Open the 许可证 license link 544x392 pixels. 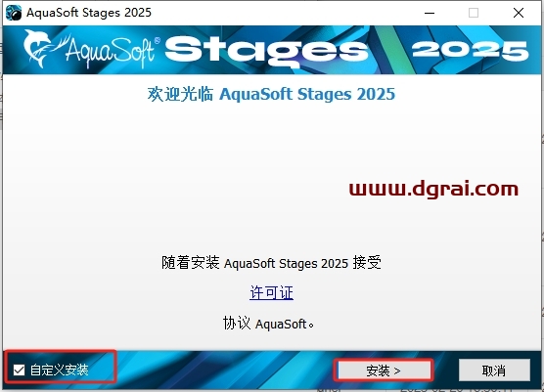(x=271, y=293)
